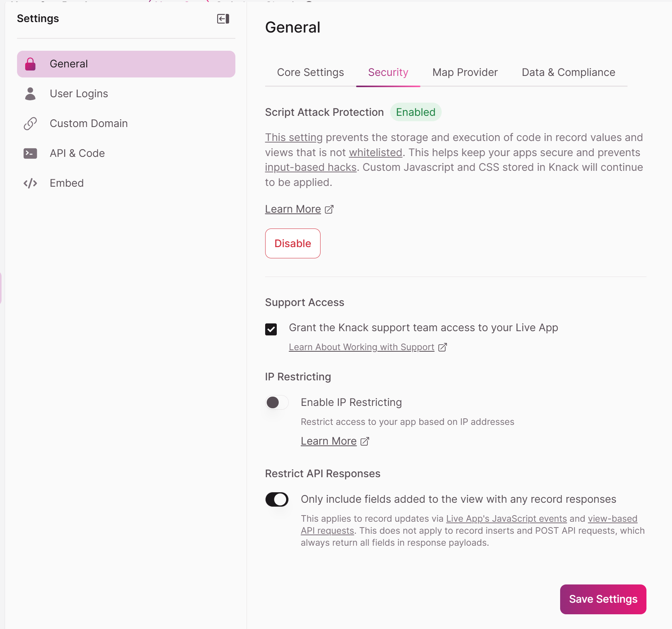Open the Map Provider tab
The width and height of the screenshot is (672, 629).
pyautogui.click(x=465, y=72)
